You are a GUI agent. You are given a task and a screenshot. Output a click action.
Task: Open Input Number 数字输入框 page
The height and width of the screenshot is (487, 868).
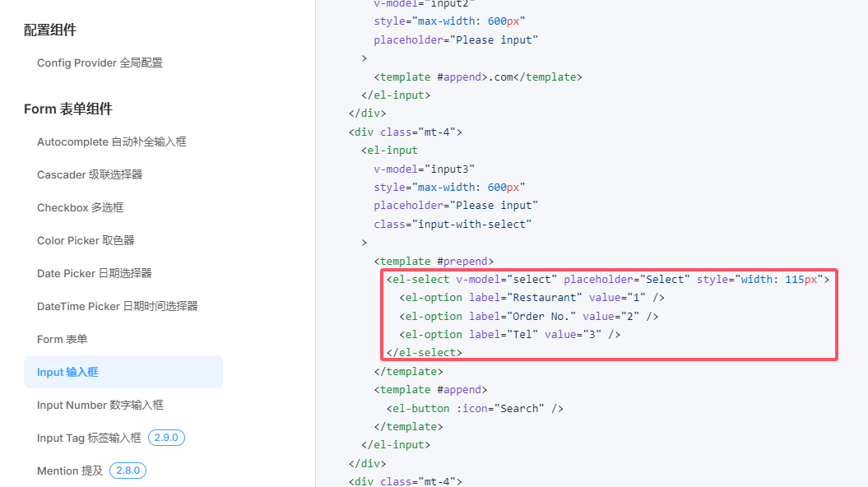100,405
